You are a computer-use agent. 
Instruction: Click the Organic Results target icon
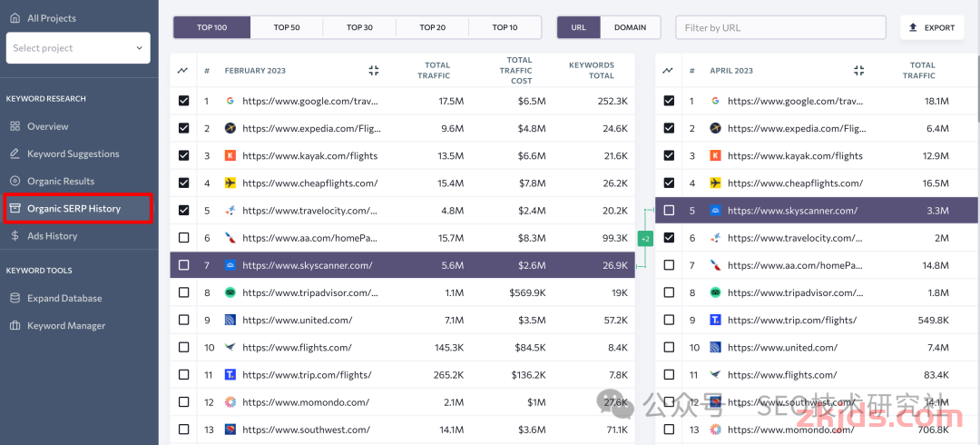pyautogui.click(x=15, y=182)
